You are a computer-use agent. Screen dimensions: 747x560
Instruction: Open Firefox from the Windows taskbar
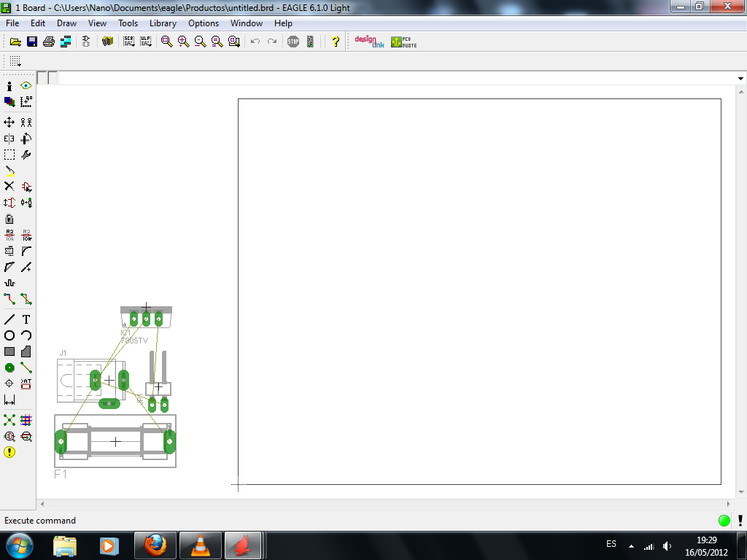point(155,545)
